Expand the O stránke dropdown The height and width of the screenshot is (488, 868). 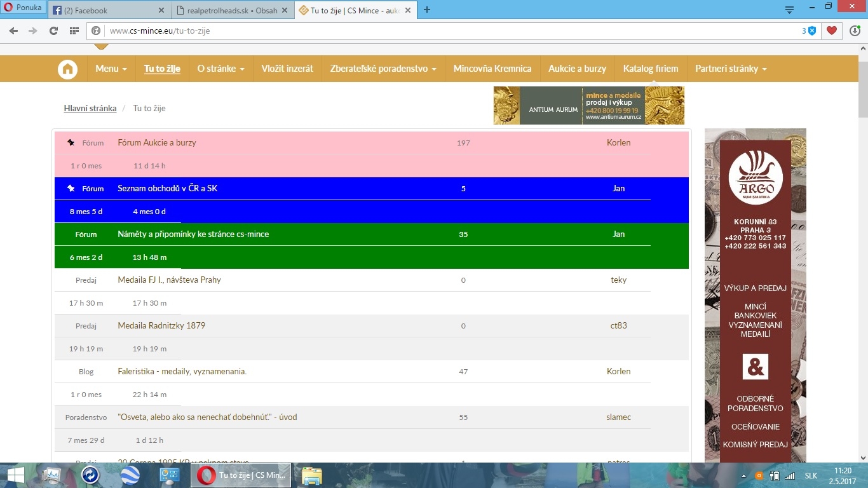point(220,69)
